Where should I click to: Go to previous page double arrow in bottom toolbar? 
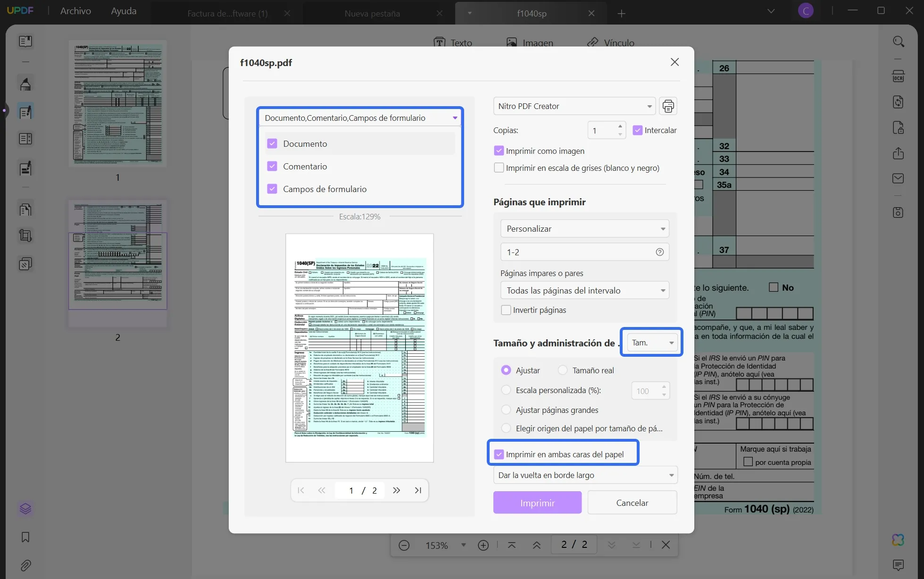pyautogui.click(x=537, y=545)
